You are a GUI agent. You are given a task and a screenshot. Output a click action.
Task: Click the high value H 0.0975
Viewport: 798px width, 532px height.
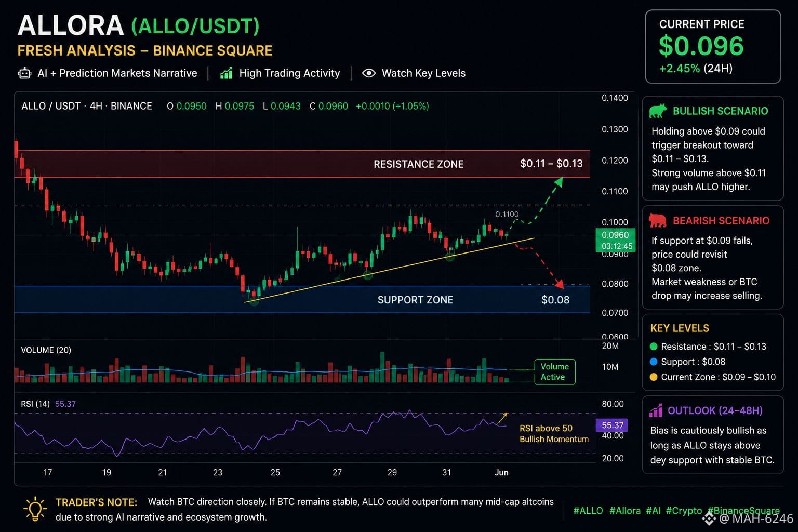235,106
